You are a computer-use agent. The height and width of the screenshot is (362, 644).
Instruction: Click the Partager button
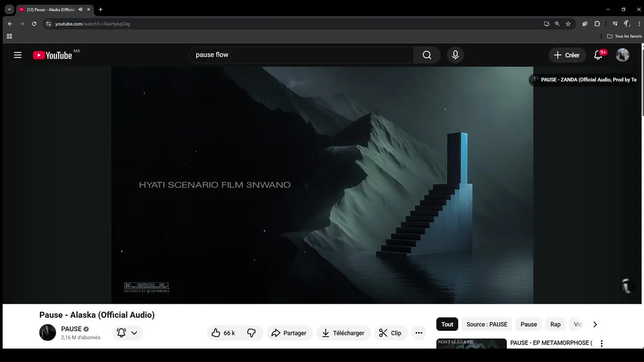pos(289,333)
